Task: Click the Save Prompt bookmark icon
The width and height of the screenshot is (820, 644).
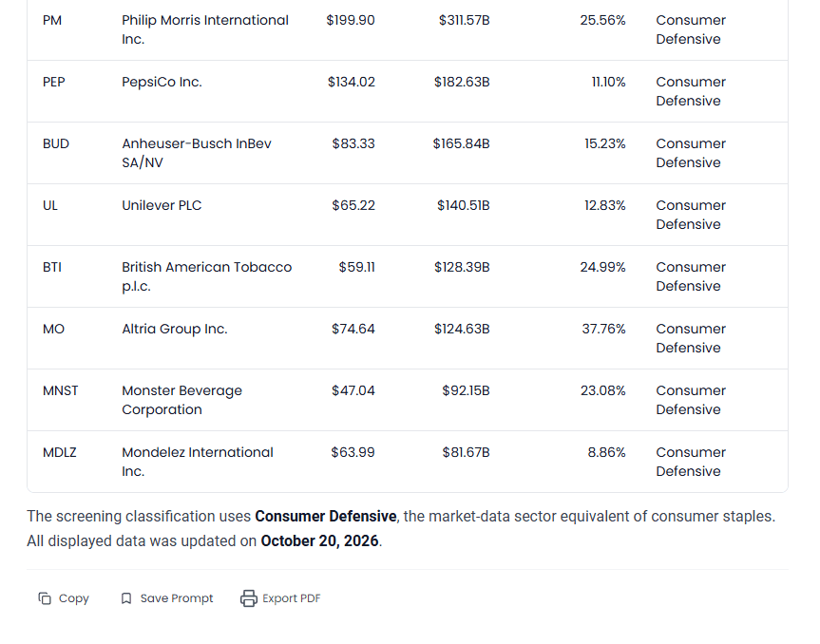Action: (126, 598)
